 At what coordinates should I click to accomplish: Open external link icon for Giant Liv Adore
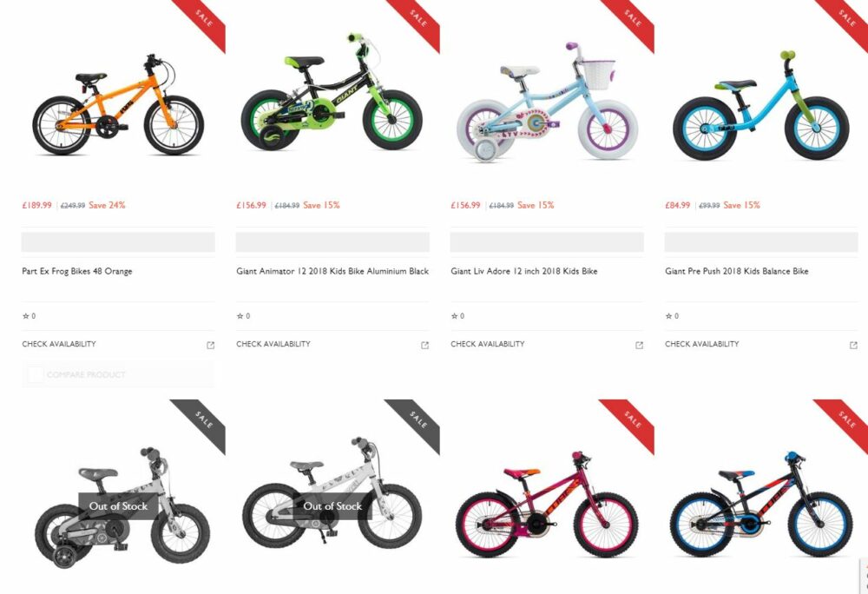coord(639,345)
